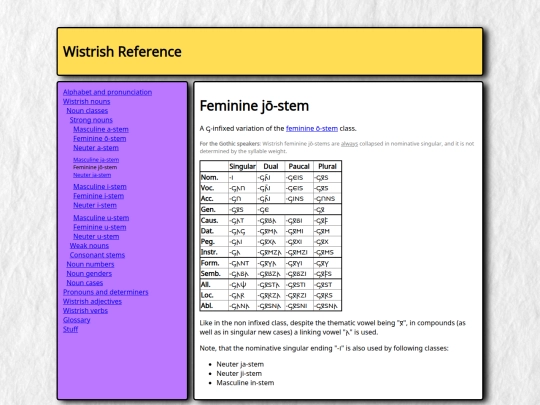Open Masculine i-stem page
This screenshot has width=540, height=405.
100,187
